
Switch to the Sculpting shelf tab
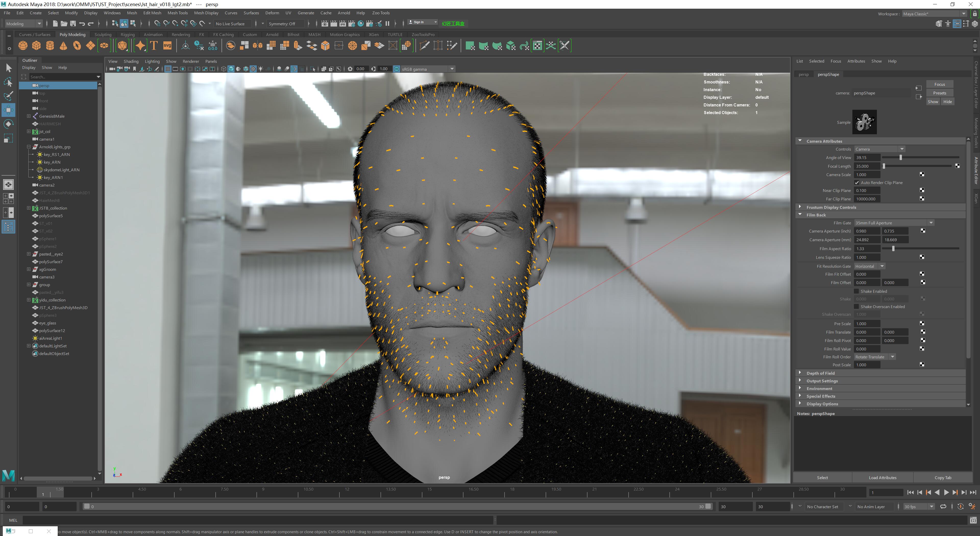pyautogui.click(x=103, y=35)
